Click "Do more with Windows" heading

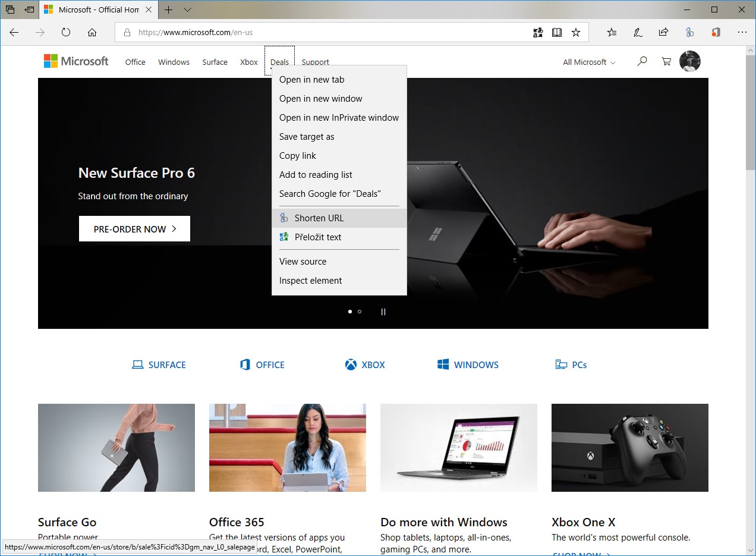[444, 522]
